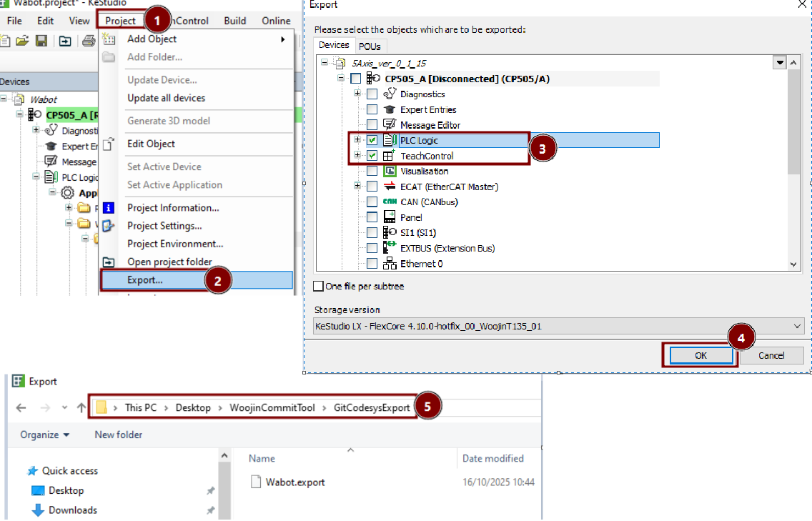Open the Organize dropdown menu

[x=45, y=435]
